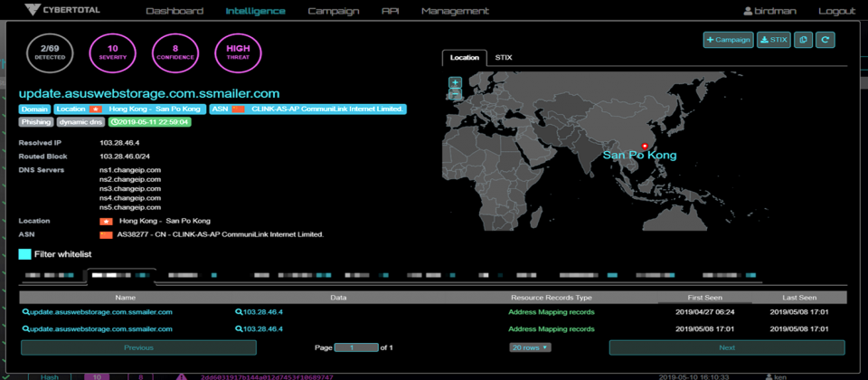Image resolution: width=868 pixels, height=380 pixels.
Task: Click the San Po Kong map marker
Action: pyautogui.click(x=643, y=146)
